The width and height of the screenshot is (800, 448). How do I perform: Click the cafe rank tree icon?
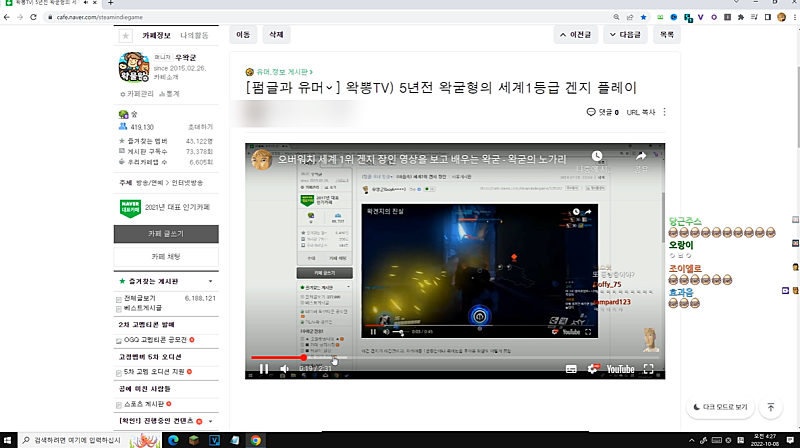[123, 114]
